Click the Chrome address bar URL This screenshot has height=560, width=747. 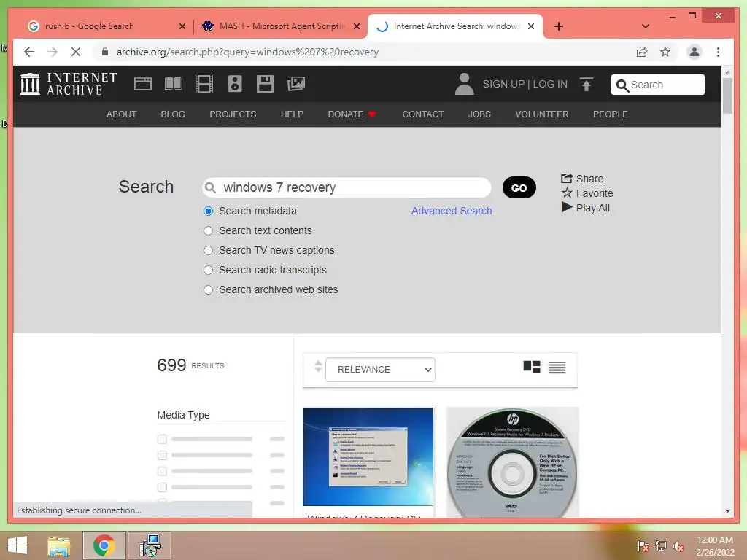click(x=247, y=52)
